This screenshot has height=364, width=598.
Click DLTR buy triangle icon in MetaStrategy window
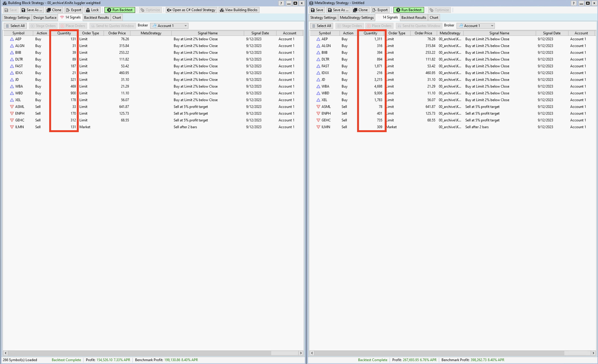[318, 59]
